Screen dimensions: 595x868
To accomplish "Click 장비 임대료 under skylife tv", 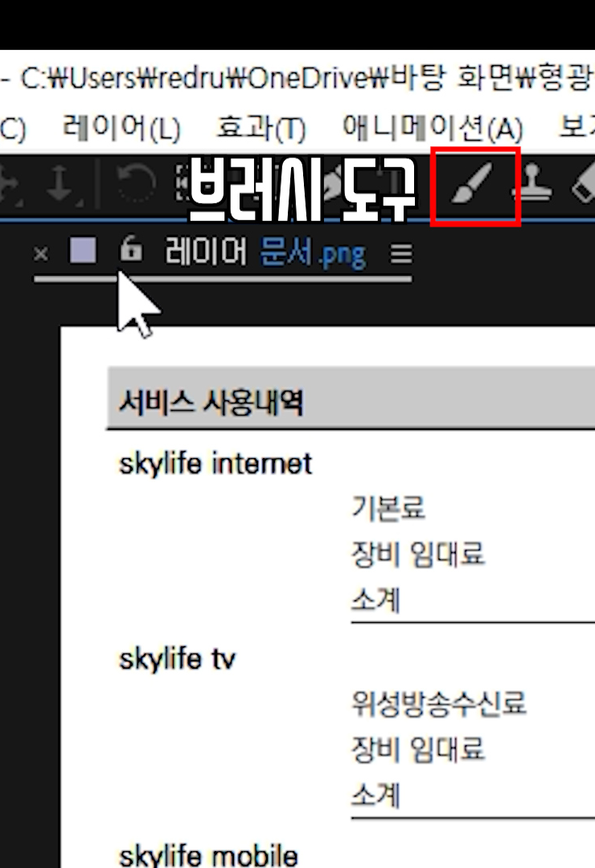I will [x=418, y=750].
